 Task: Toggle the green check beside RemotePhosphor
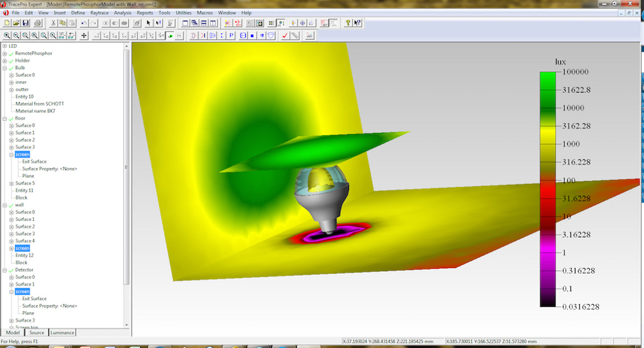tap(11, 54)
